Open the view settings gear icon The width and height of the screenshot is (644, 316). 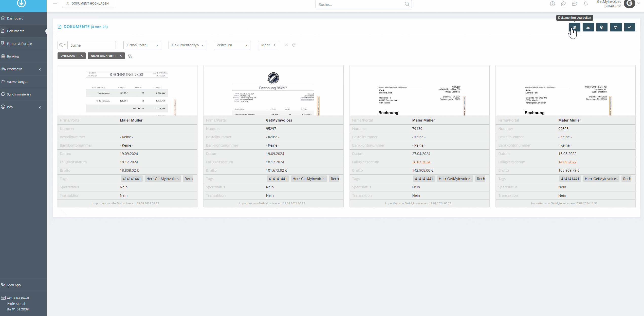pos(602,27)
